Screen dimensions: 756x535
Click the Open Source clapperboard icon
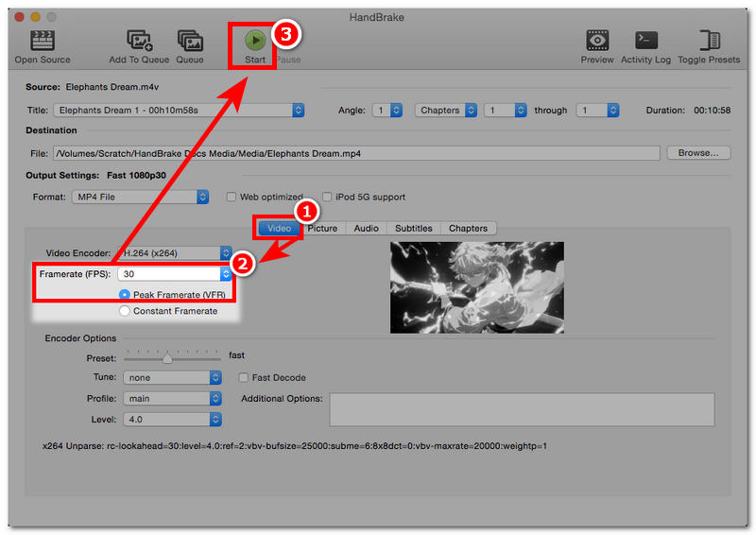pos(42,40)
